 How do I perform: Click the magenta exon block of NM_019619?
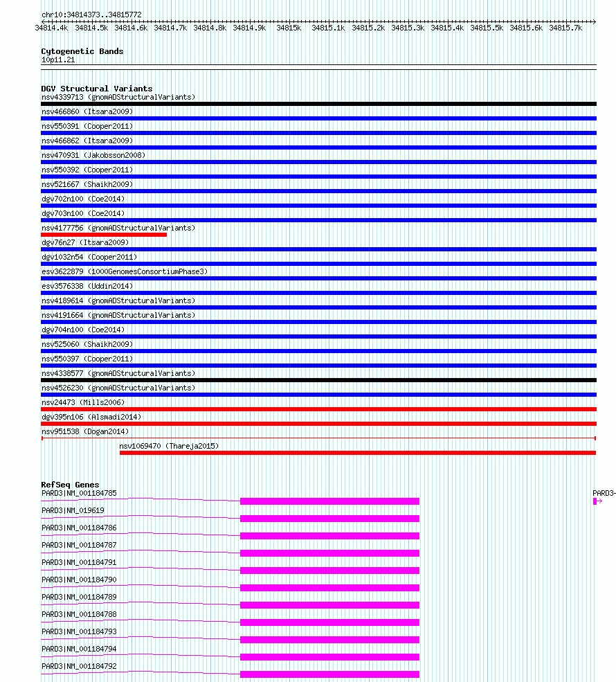(329, 519)
